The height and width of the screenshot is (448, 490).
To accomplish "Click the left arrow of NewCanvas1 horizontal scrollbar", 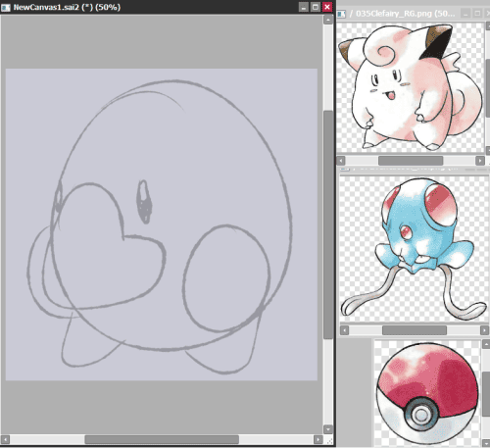I will 5,439.
